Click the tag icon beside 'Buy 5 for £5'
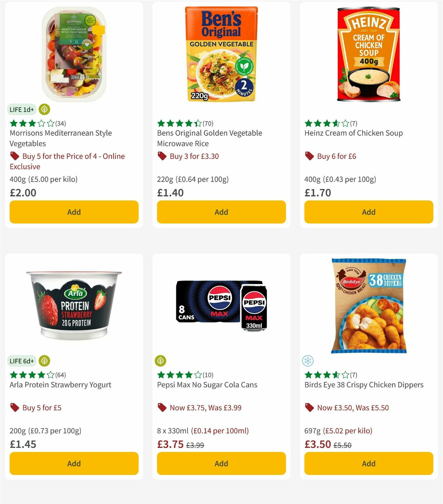The image size is (443, 504). pos(14,408)
